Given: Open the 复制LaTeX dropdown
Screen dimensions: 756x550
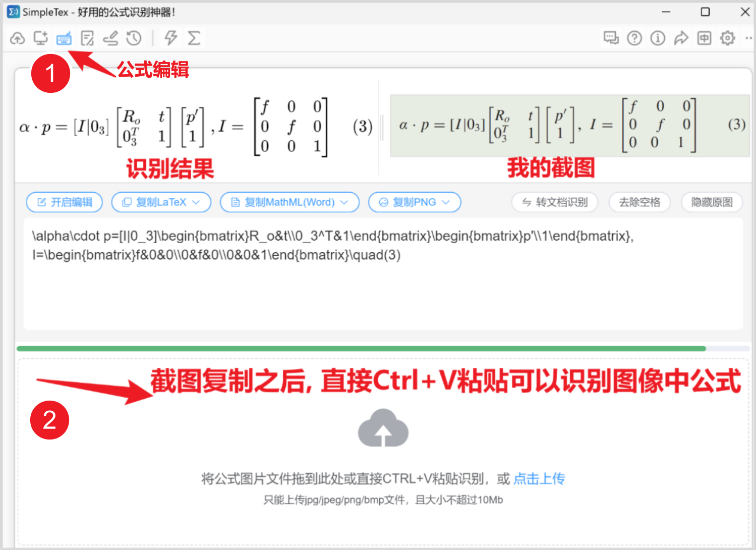Looking at the screenshot, I should pos(161,202).
